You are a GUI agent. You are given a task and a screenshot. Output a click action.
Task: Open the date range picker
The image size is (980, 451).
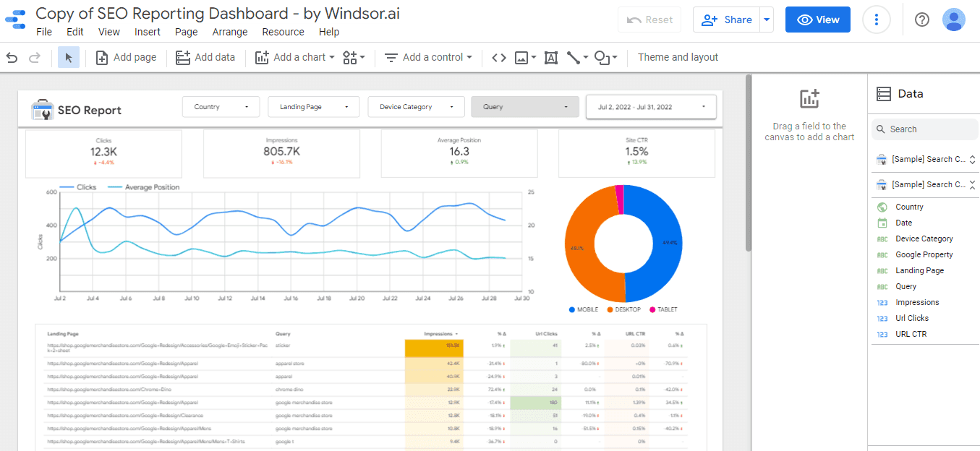[651, 107]
